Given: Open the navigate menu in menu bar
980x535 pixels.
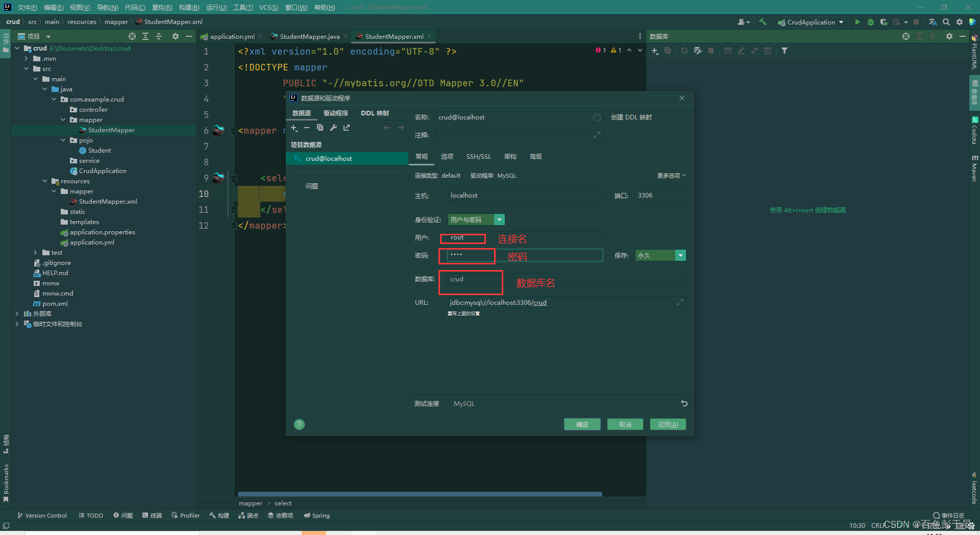Looking at the screenshot, I should (107, 7).
